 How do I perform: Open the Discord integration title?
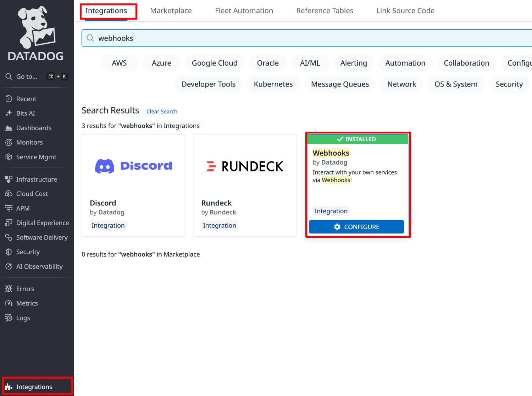[103, 203]
